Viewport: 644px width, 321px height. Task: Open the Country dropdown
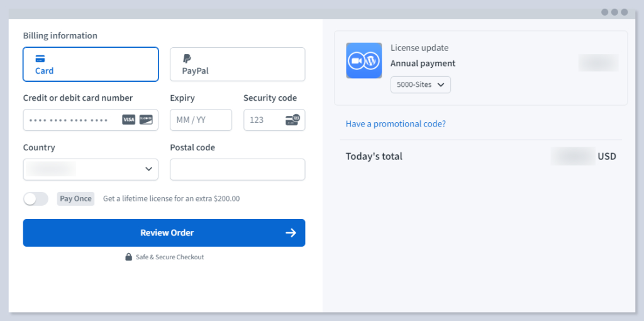coord(91,169)
